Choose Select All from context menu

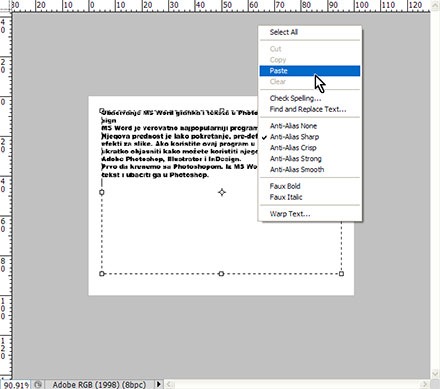tap(310, 32)
